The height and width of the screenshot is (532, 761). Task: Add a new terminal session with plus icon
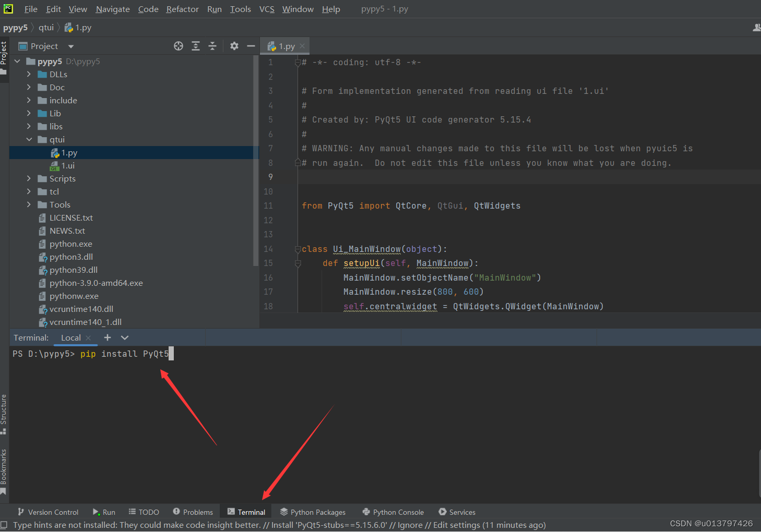pos(108,337)
